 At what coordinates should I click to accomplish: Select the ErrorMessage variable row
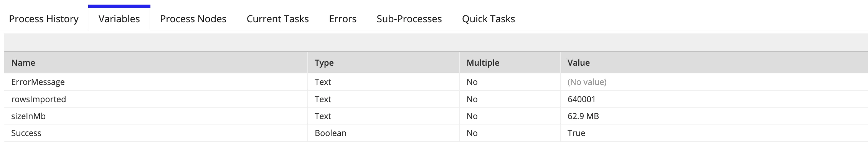pyautogui.click(x=436, y=82)
